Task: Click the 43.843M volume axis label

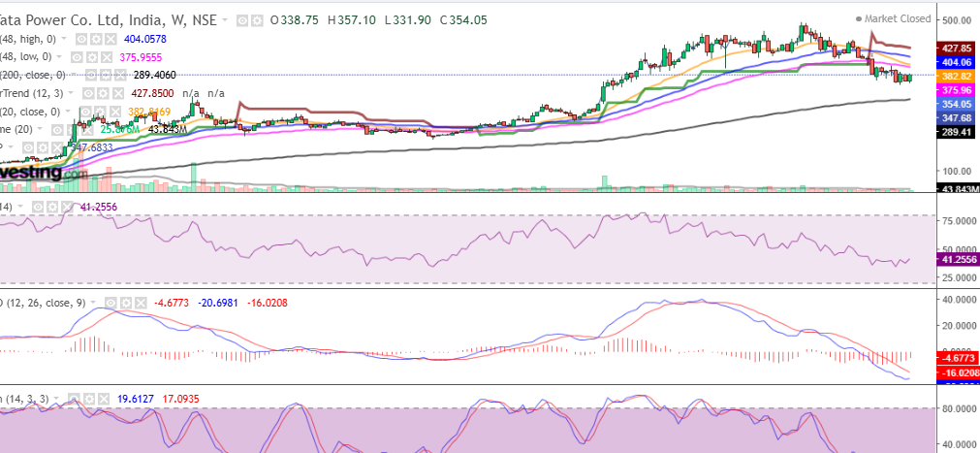Action: tap(958, 189)
